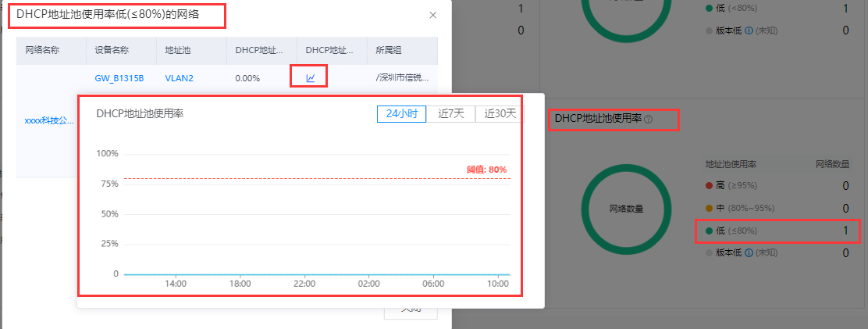The height and width of the screenshot is (329, 868).
Task: Click the 所属组 column header
Action: (x=388, y=50)
